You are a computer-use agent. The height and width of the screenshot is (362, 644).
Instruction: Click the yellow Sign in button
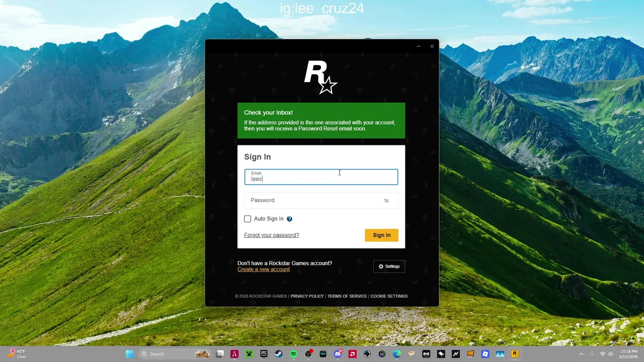(381, 235)
